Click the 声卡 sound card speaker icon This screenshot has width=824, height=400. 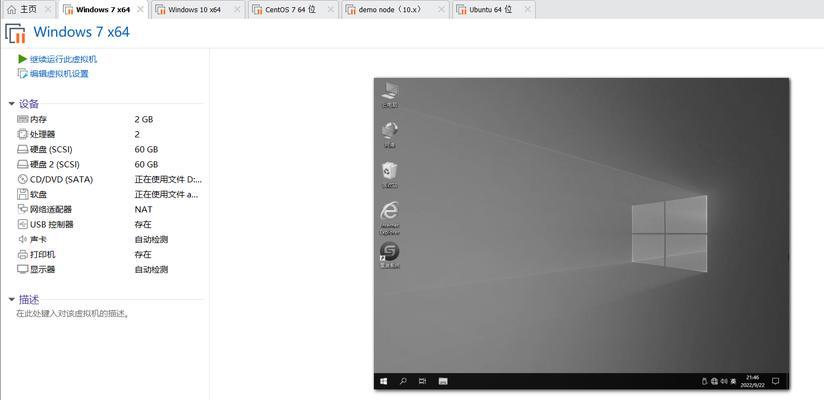(23, 239)
